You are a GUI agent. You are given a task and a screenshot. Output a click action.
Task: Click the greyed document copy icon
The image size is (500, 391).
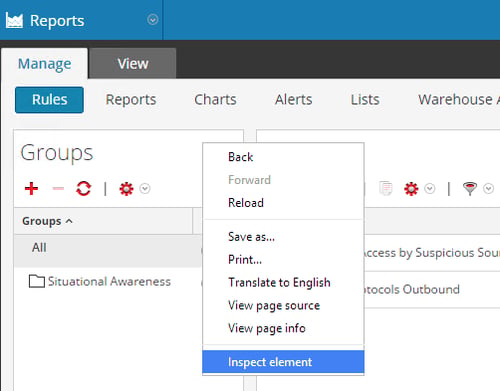[x=386, y=189]
